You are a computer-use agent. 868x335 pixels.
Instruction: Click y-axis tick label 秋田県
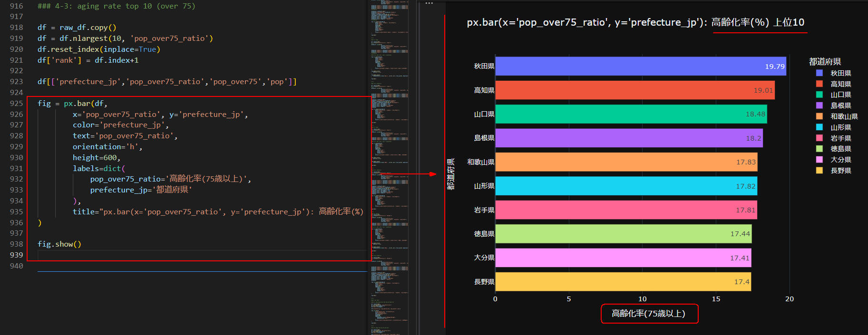click(x=484, y=66)
